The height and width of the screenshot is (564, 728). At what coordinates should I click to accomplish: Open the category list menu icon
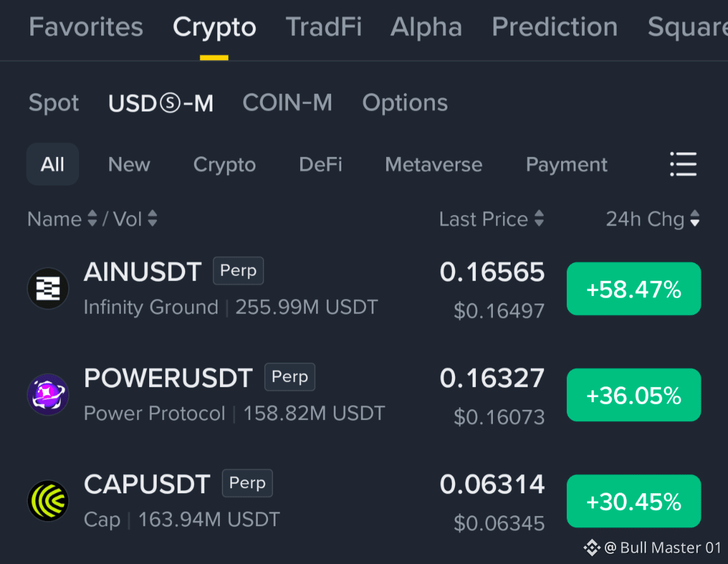pyautogui.click(x=683, y=164)
